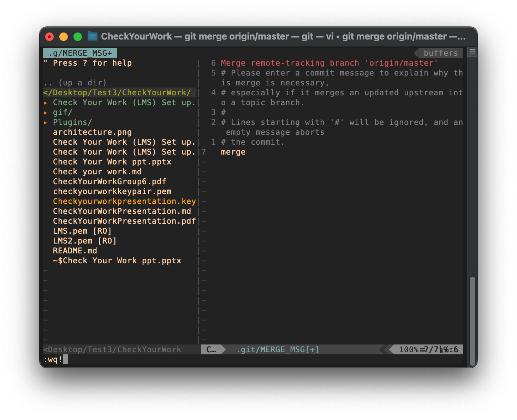Click the window title CheckYourWork text
This screenshot has height=420, width=517.
click(137, 36)
